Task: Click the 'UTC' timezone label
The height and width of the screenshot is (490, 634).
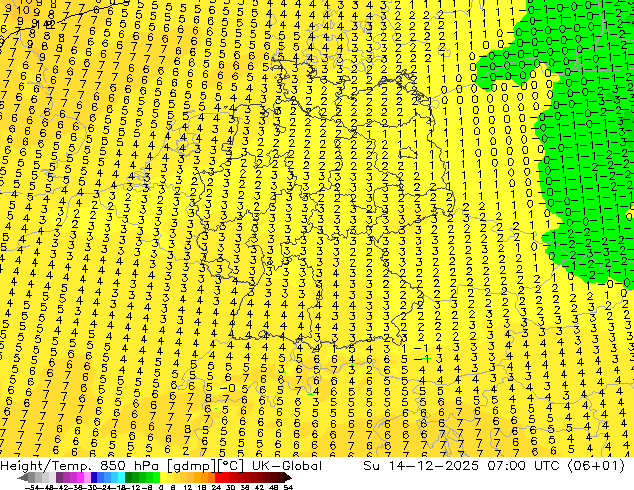Action: click(547, 466)
